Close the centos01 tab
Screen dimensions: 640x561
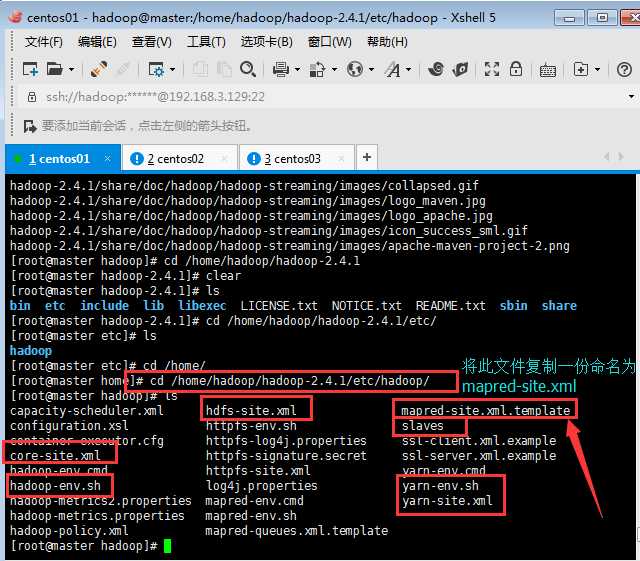107,158
